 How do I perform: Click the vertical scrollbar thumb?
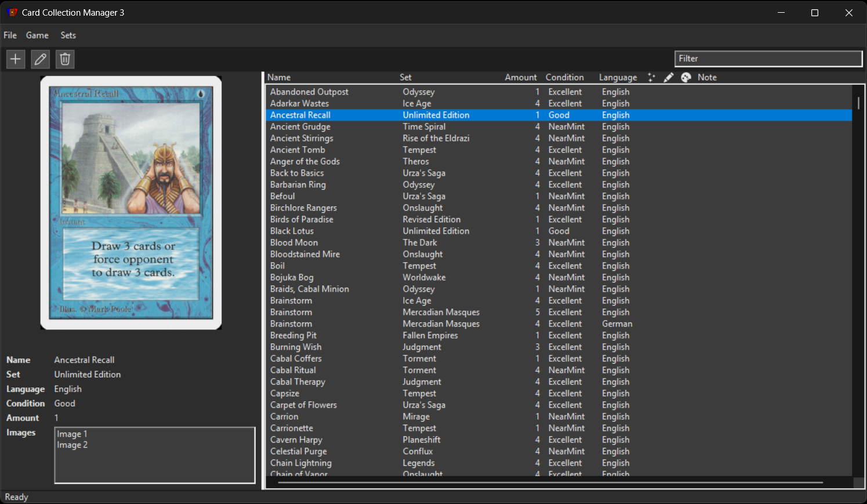(x=858, y=103)
